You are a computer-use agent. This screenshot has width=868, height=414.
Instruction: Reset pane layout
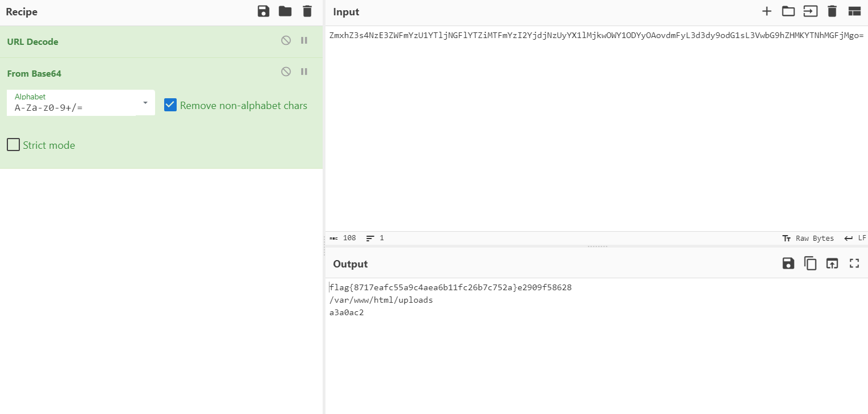click(854, 11)
